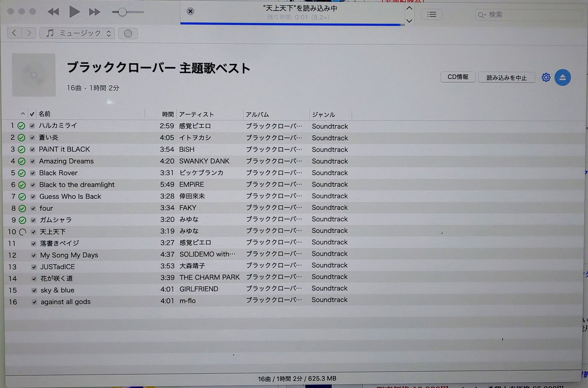This screenshot has height=388, width=588.
Task: Click artist THE CHARM PARK
Action: point(210,277)
